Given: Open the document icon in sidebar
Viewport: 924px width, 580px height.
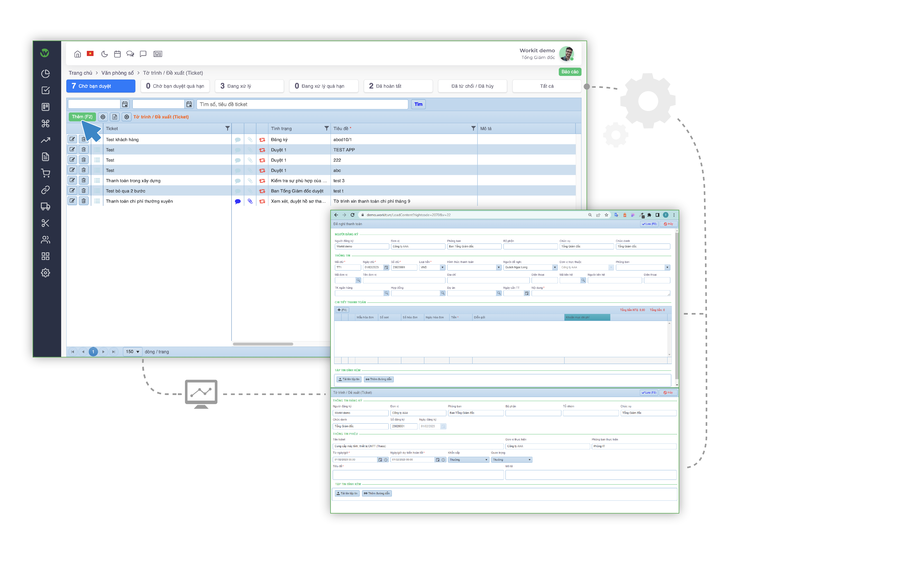Looking at the screenshot, I should tap(46, 157).
